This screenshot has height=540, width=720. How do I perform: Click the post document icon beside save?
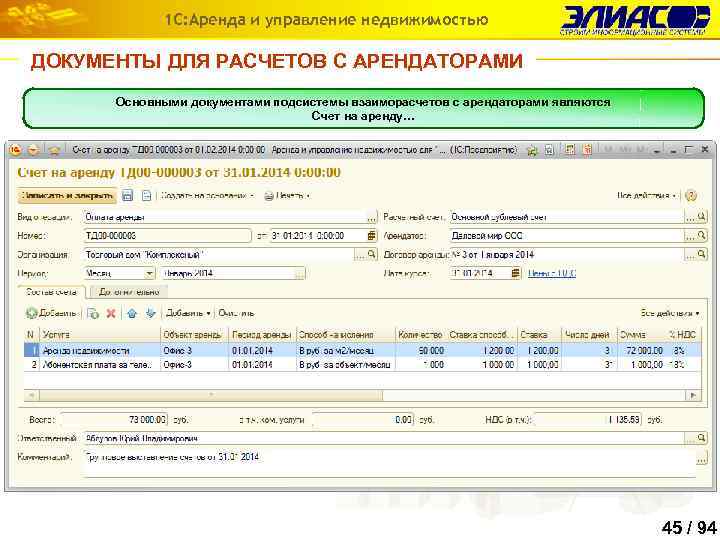(146, 196)
